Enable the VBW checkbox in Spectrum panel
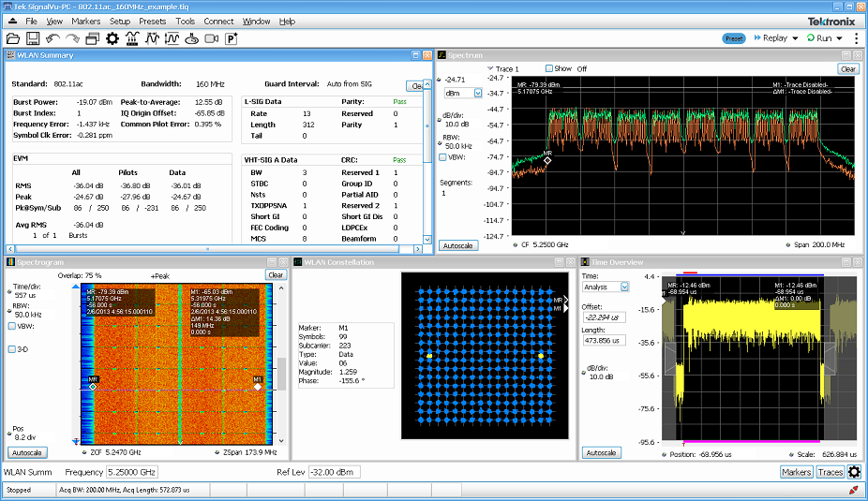 pos(443,157)
